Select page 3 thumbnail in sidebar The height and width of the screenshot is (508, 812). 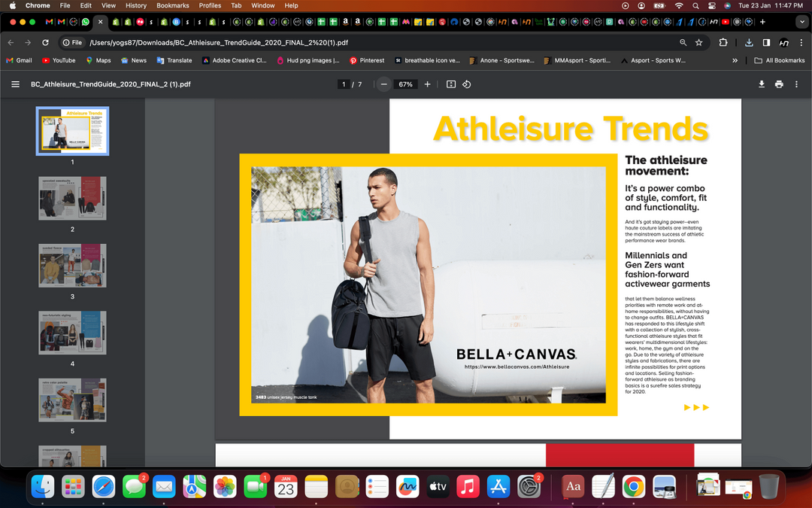(72, 265)
